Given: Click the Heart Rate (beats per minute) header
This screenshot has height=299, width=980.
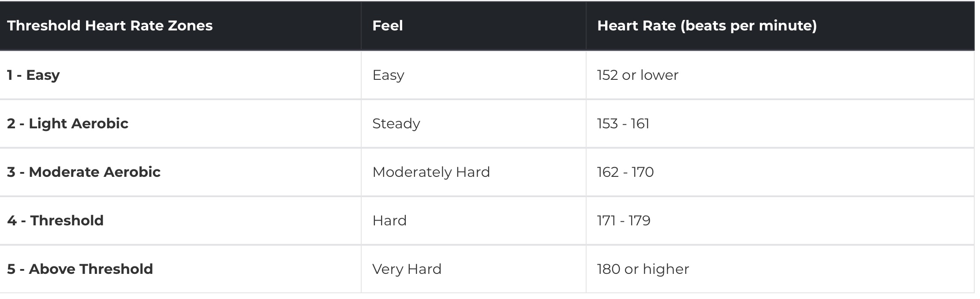Looking at the screenshot, I should 780,26.
